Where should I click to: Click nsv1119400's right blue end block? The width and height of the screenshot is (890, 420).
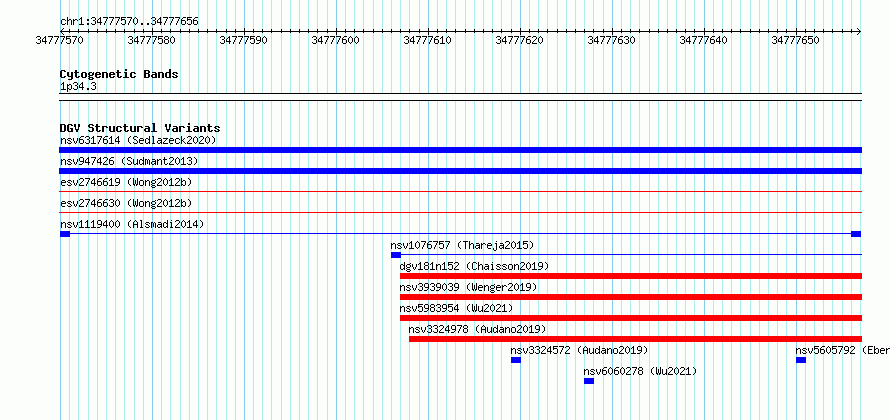point(857,234)
